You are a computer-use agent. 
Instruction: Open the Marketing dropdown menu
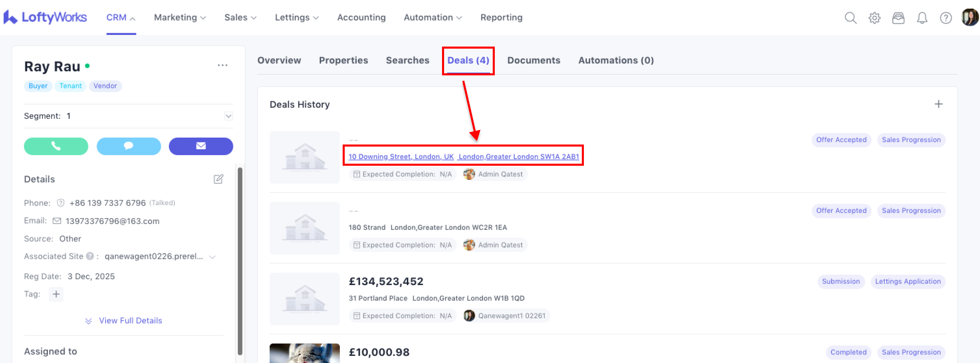180,17
